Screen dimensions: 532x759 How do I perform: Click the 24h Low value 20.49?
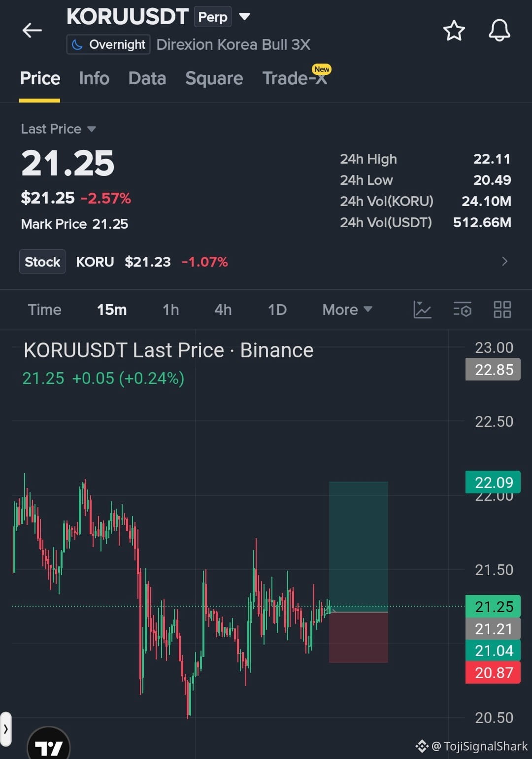(x=492, y=180)
